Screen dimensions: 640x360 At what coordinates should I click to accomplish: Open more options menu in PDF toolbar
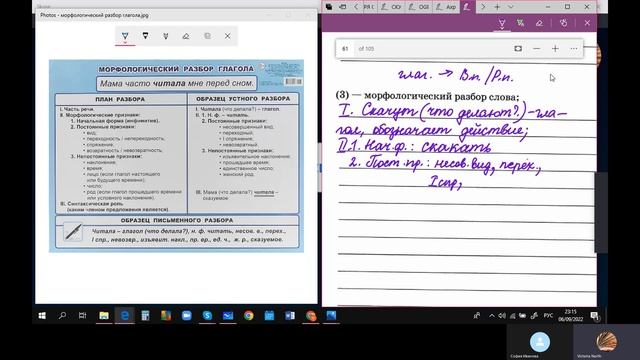tap(574, 49)
